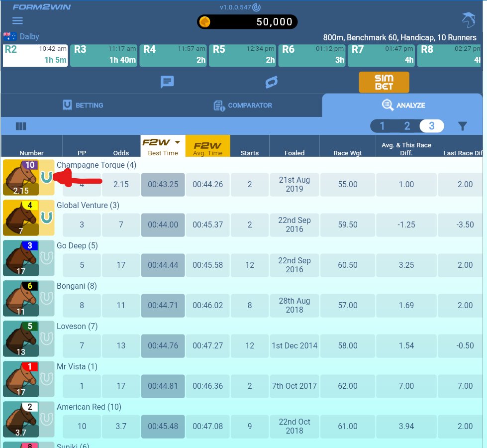
Task: Tap the version refresh icon
Action: tap(256, 7)
